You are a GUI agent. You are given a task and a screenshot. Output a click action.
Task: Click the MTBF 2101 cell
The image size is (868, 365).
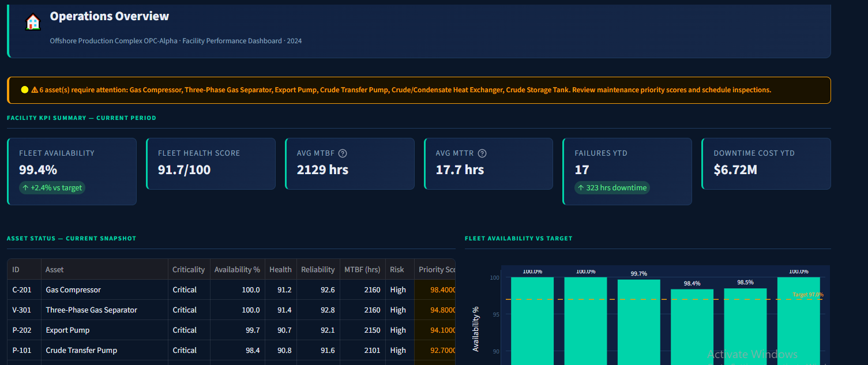[362, 350]
